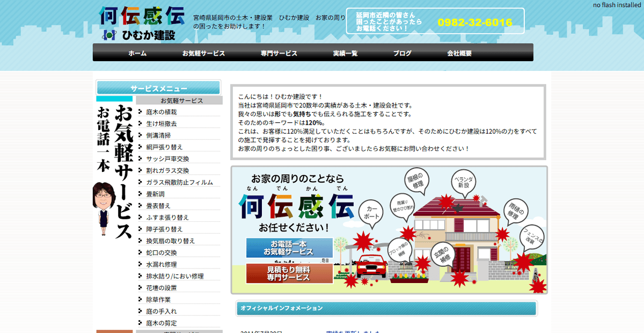Select 会社概要 in the navigation bar
Viewport: 644px width, 333px height.
(x=459, y=53)
